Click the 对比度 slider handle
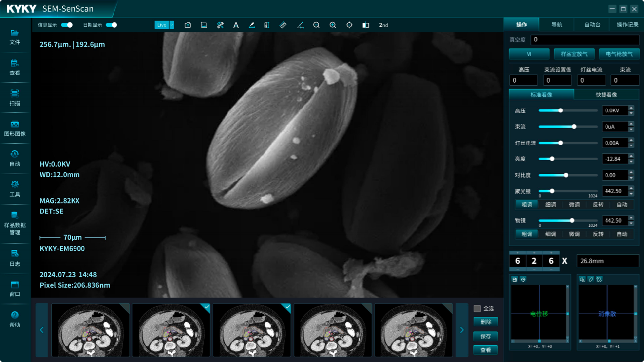644x362 pixels. 566,175
